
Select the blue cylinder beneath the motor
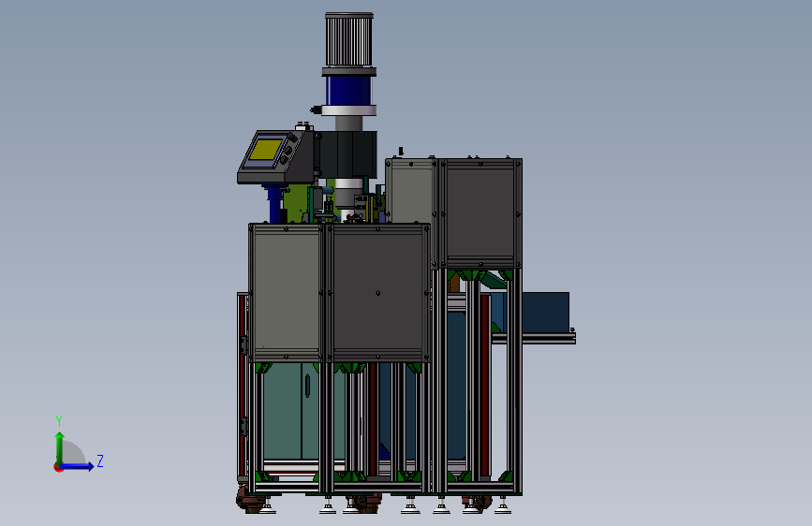pyautogui.click(x=348, y=91)
